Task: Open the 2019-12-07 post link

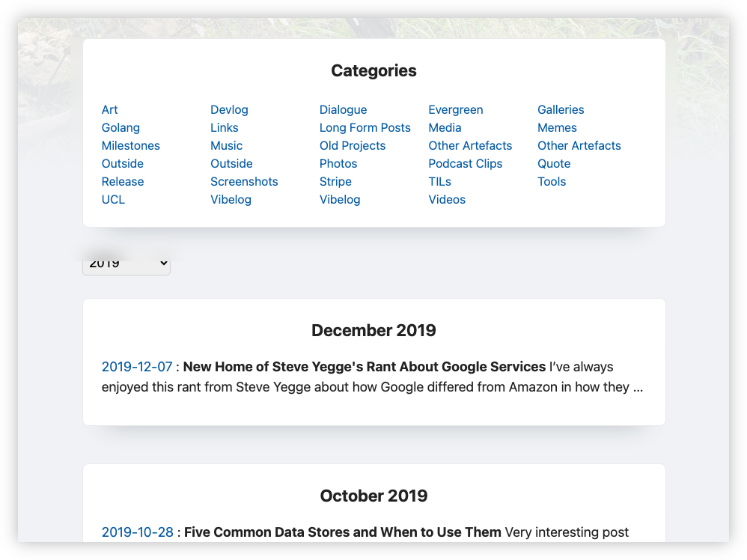Action: [x=137, y=367]
